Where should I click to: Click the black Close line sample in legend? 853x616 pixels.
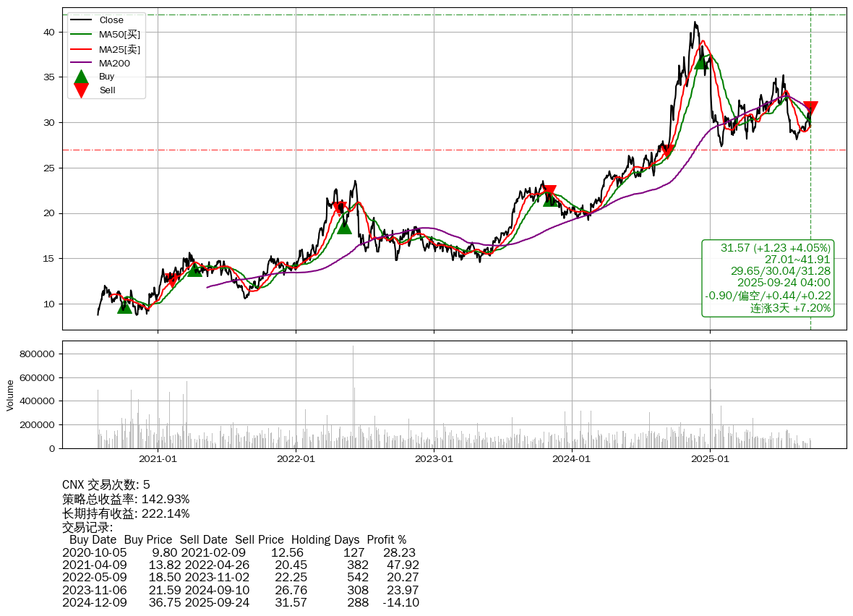(82, 20)
